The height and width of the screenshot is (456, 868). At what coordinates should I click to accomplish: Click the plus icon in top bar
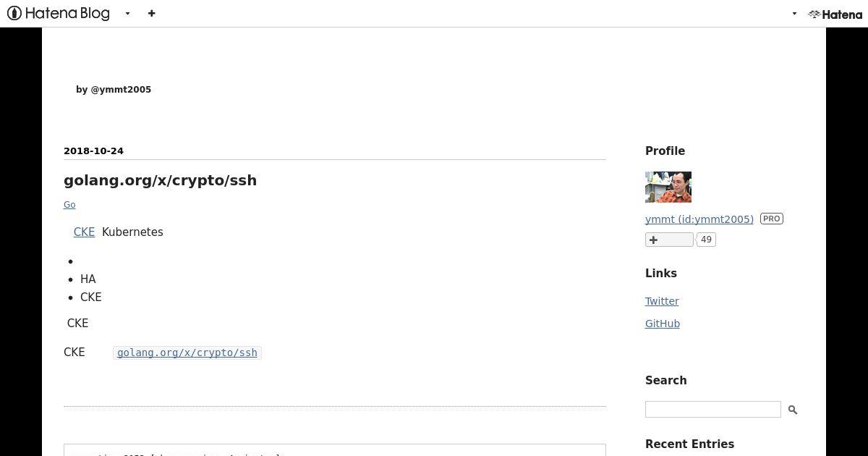pyautogui.click(x=151, y=13)
